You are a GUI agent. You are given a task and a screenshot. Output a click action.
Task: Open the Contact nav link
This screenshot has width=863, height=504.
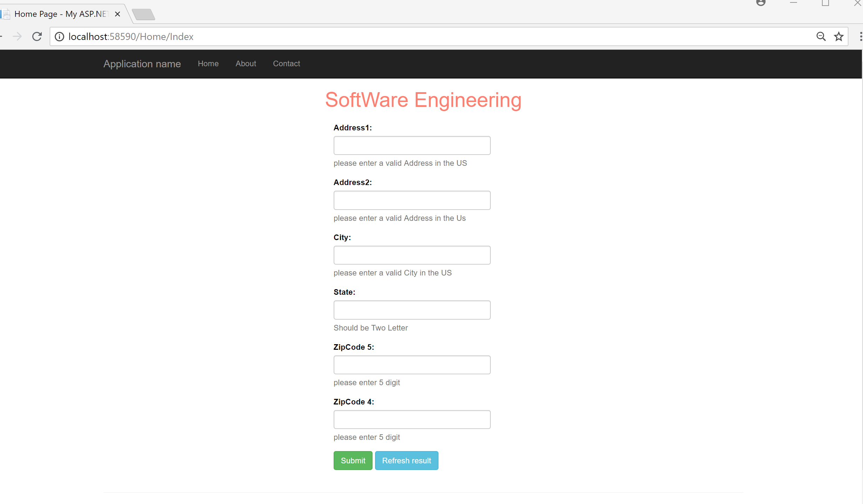[286, 63]
